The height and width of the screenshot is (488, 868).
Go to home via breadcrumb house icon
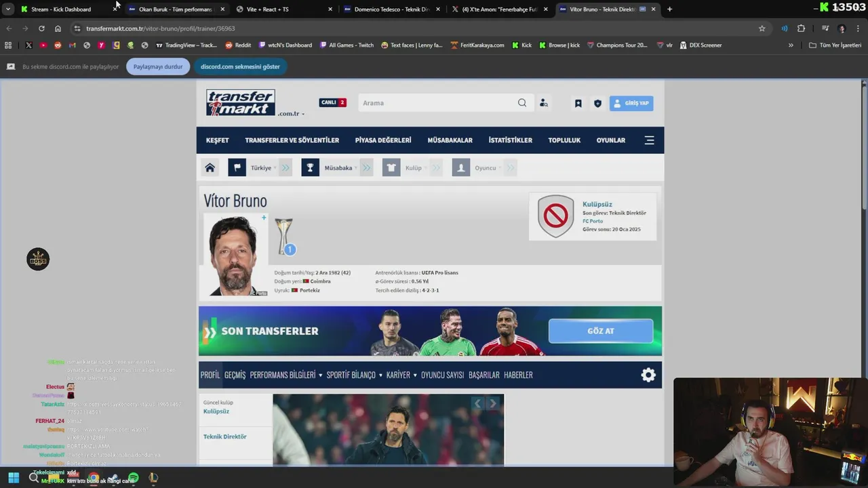210,167
